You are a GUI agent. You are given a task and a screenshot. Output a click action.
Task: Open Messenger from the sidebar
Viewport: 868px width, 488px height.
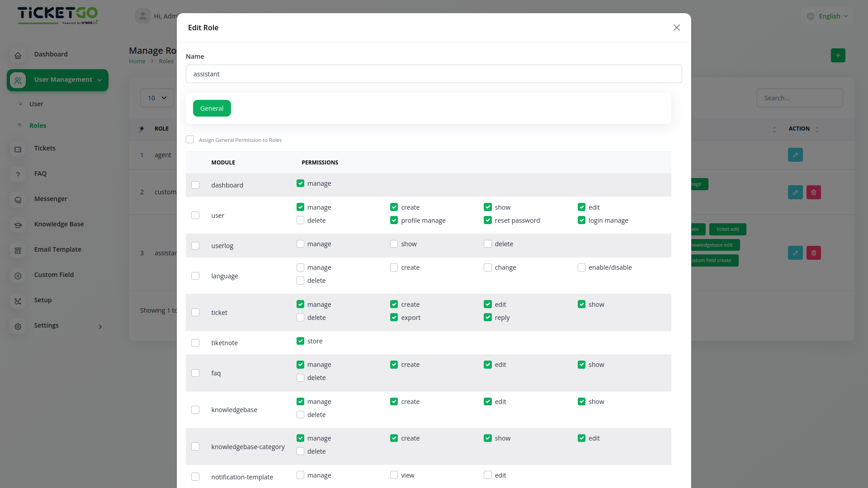point(18,200)
